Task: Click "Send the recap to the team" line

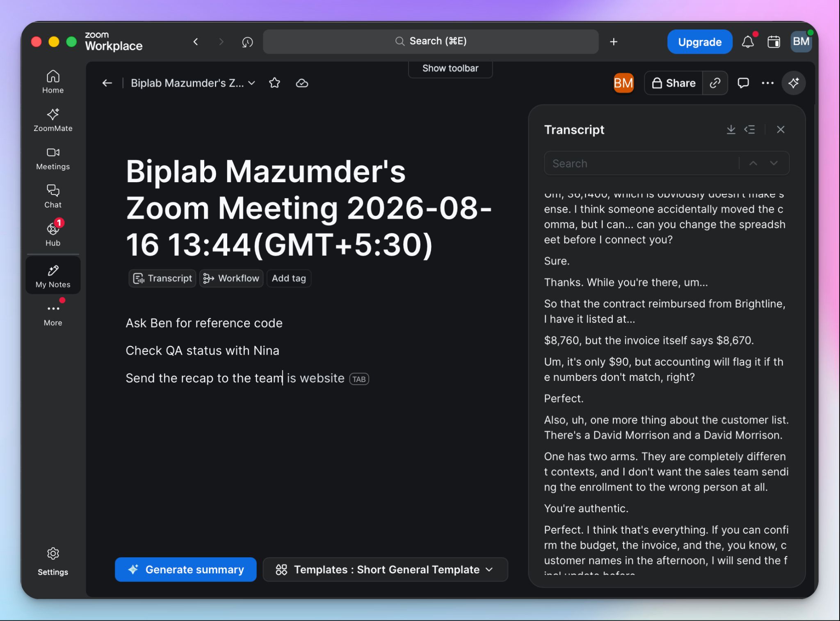Action: pos(204,378)
